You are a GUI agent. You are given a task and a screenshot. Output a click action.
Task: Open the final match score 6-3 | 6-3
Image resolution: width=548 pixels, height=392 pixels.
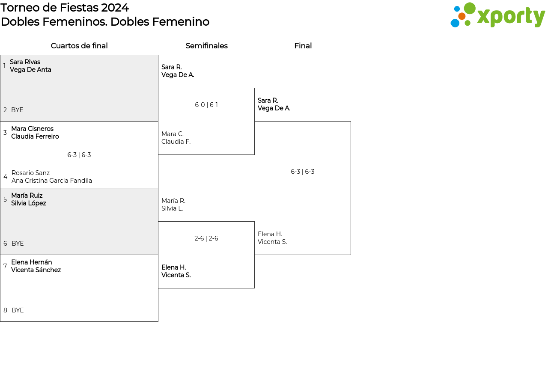303,172
